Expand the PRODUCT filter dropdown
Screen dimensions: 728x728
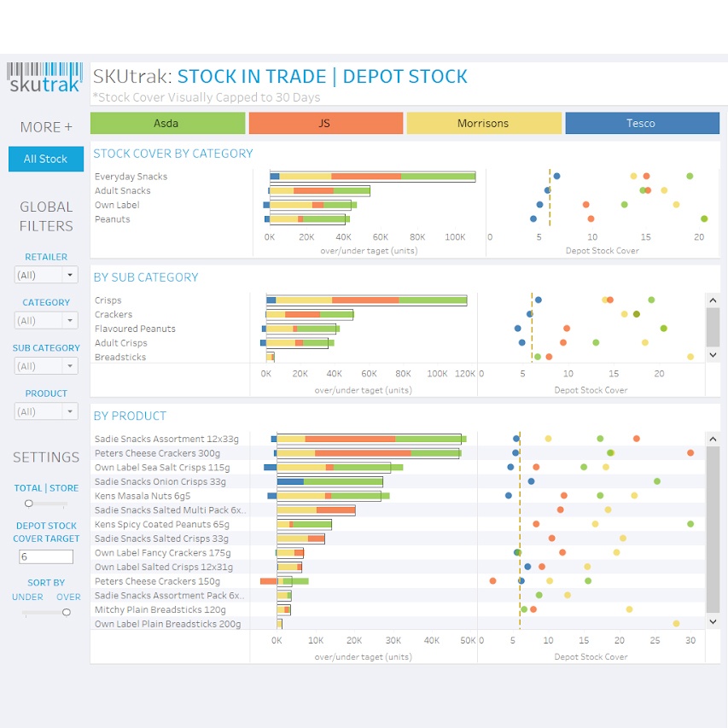pyautogui.click(x=70, y=412)
